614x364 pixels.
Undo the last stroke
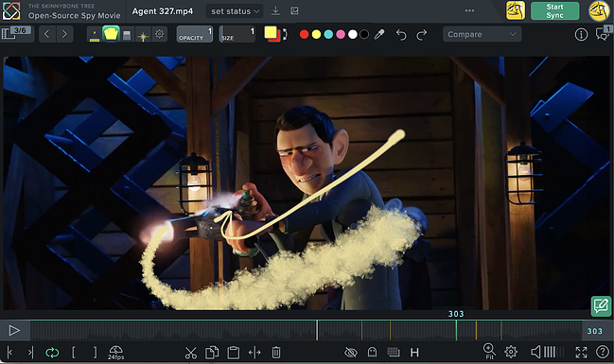401,35
